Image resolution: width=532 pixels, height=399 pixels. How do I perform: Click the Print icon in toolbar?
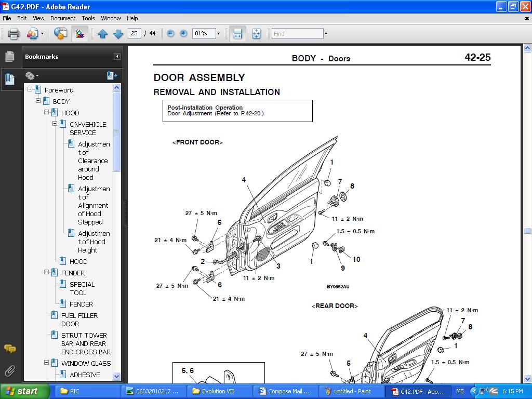tap(14, 34)
